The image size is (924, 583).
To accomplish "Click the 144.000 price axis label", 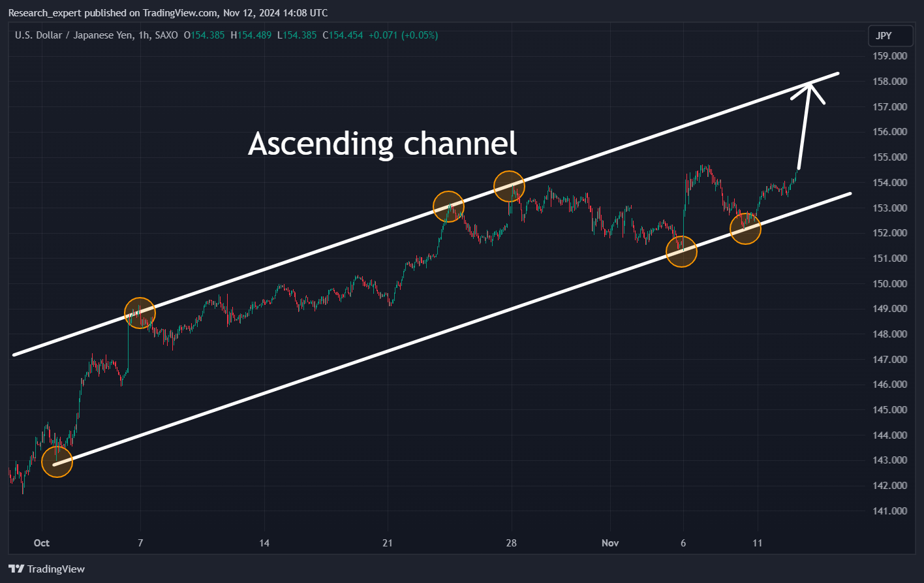I will pos(890,435).
